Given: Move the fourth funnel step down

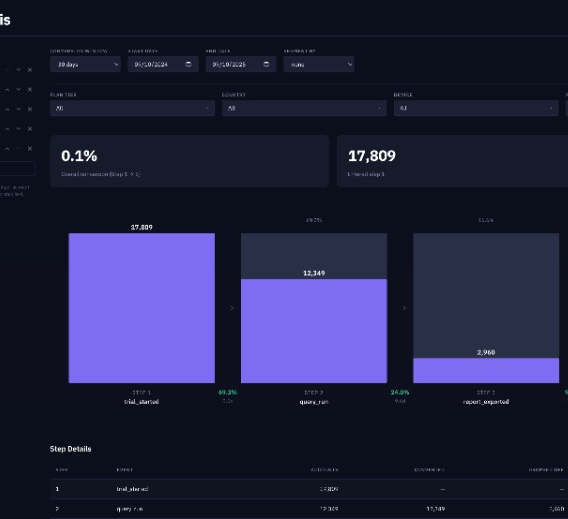Looking at the screenshot, I should pyautogui.click(x=18, y=129).
